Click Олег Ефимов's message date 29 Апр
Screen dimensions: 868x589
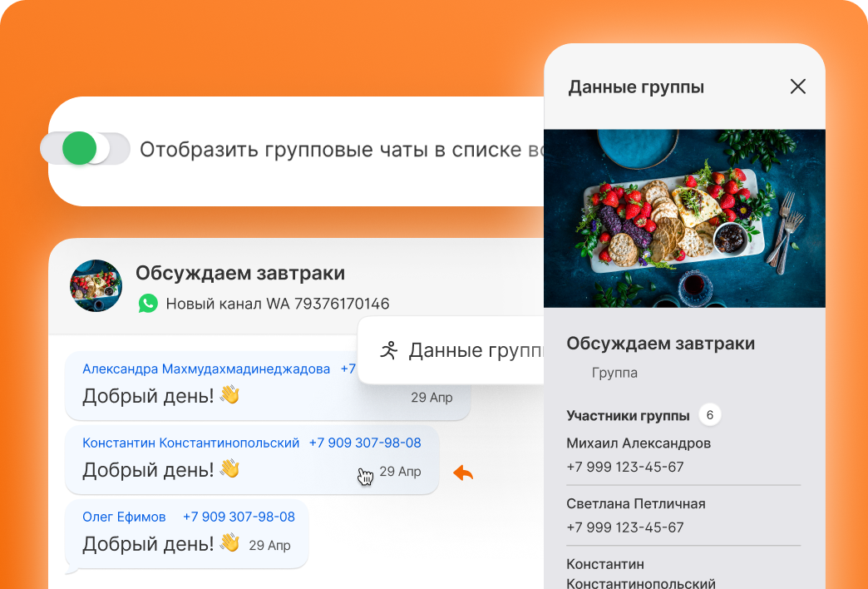(269, 546)
